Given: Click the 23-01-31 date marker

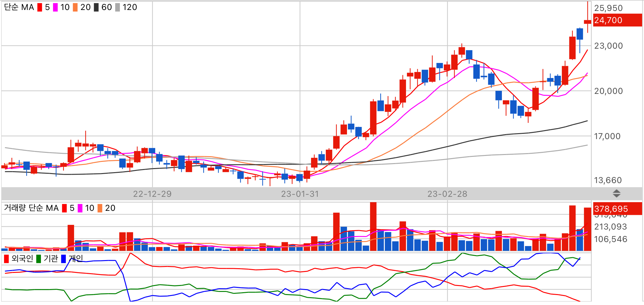Looking at the screenshot, I should [x=300, y=194].
